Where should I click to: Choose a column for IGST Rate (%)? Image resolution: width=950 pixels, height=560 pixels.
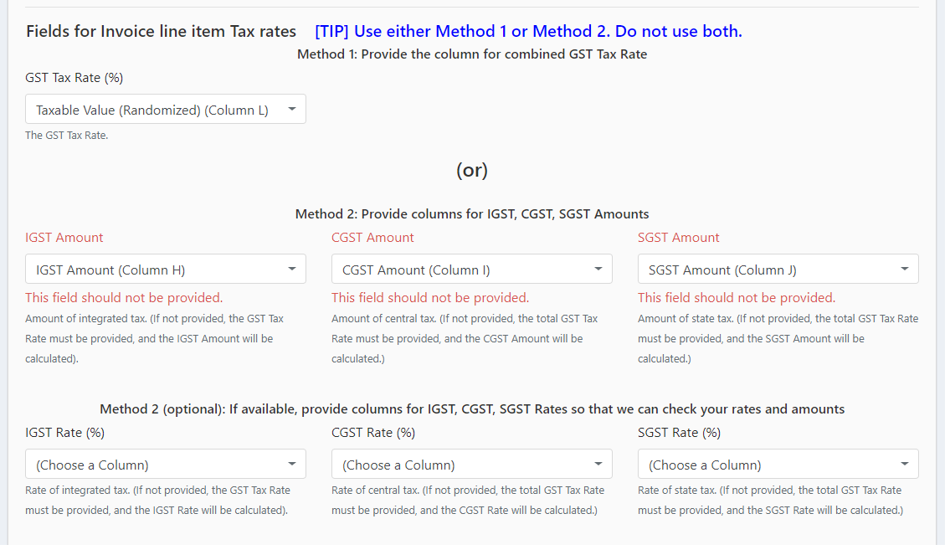166,465
